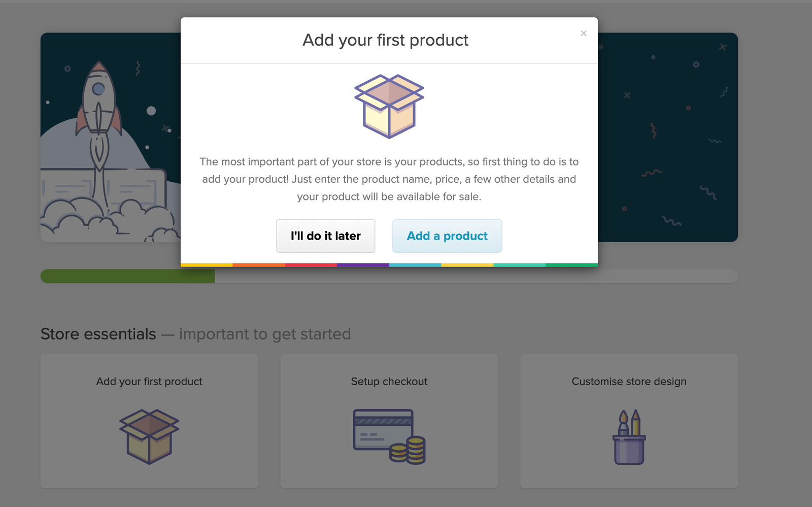Click the moon in the rocket launch illustration
The height and width of the screenshot is (507, 812).
(151, 111)
